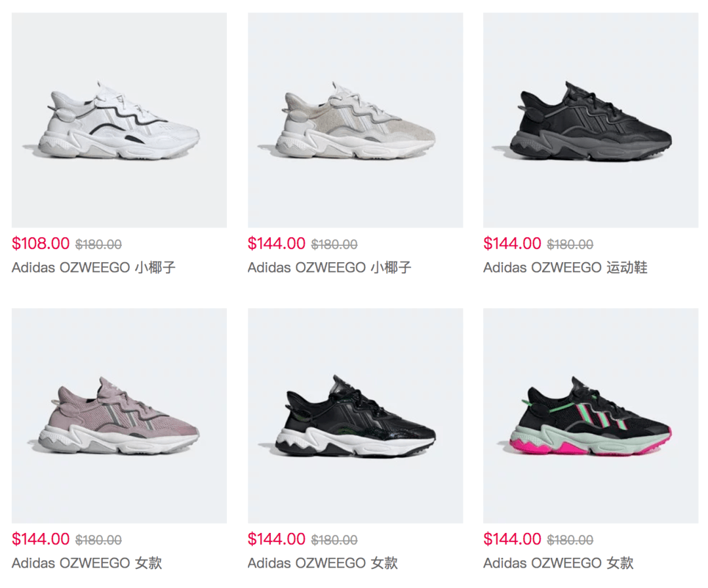This screenshot has height=588, width=708.
Task: Click the $108.00 sale price
Action: click(41, 244)
